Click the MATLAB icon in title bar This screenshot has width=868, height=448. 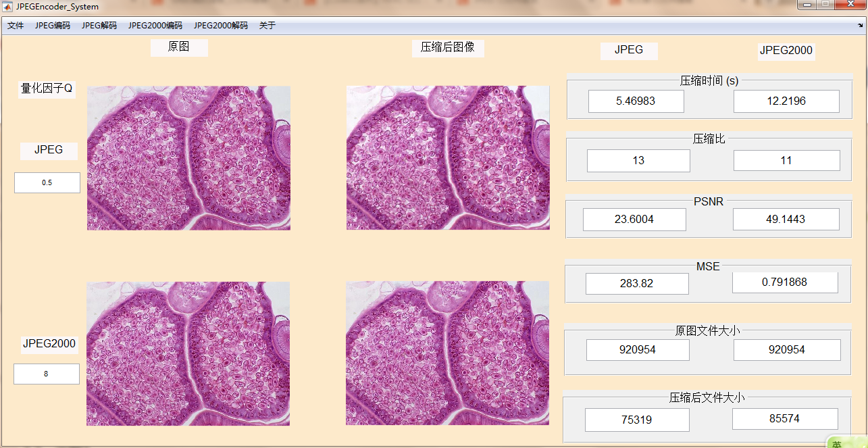tap(8, 7)
